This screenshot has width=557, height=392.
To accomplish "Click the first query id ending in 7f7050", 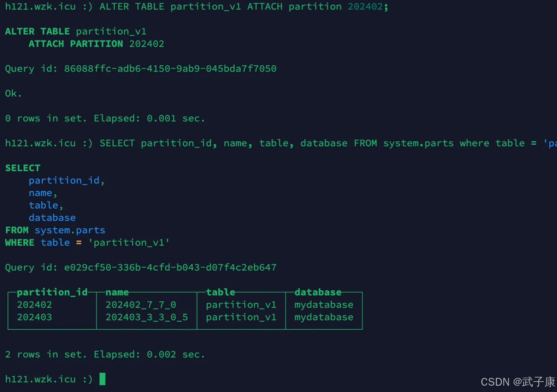I will coord(170,69).
